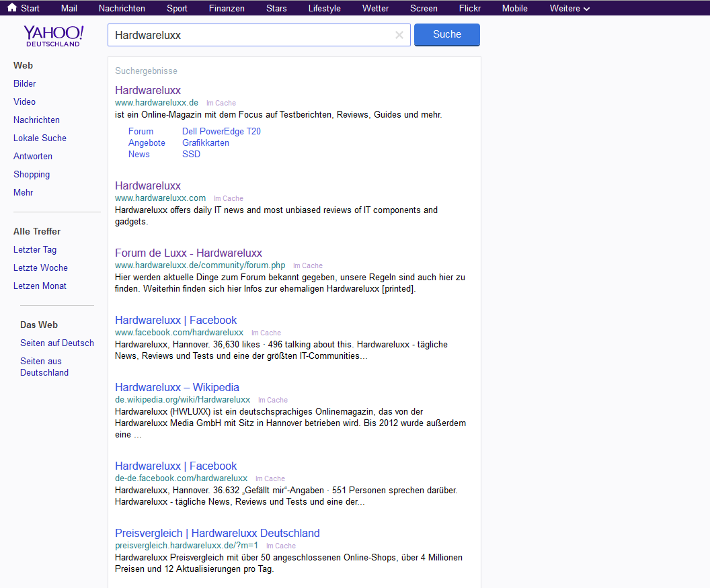
Task: Expand the Weitere dropdown menu
Action: pyautogui.click(x=569, y=8)
